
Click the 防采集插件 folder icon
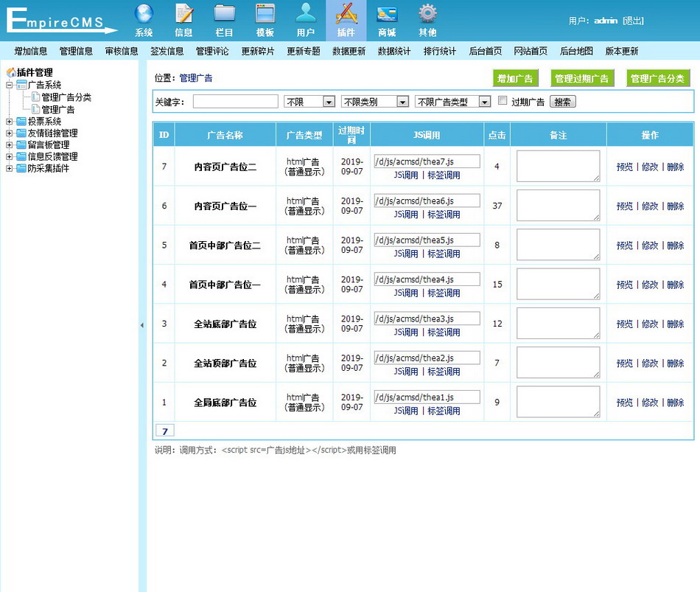coord(21,168)
